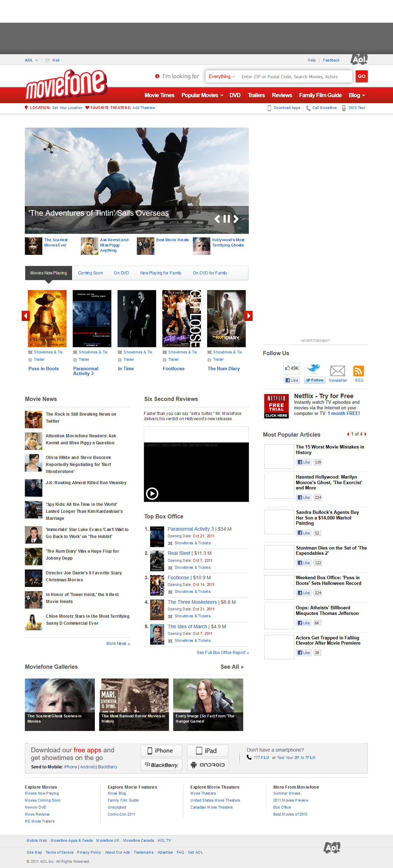Switch to the On DVD tab
The width and height of the screenshot is (393, 868).
click(121, 273)
